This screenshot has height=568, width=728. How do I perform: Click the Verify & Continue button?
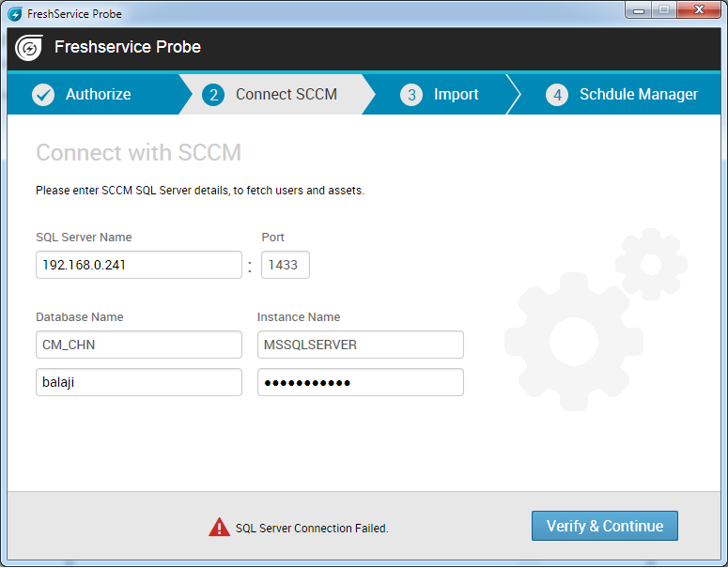[605, 526]
